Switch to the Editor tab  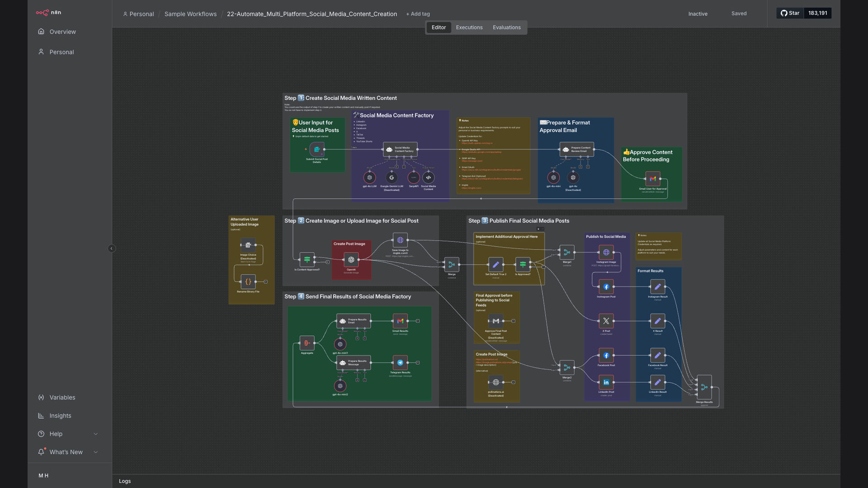point(439,28)
